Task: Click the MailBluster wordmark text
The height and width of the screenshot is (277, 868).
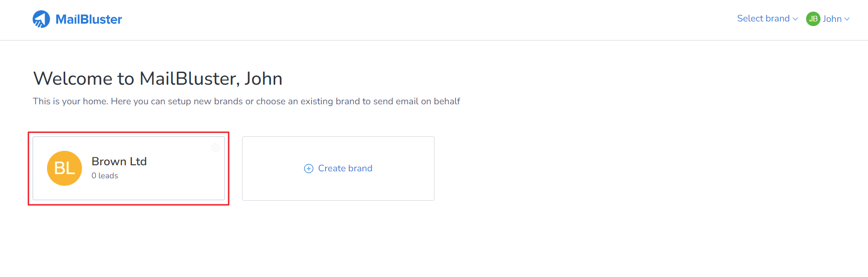Action: (x=89, y=19)
